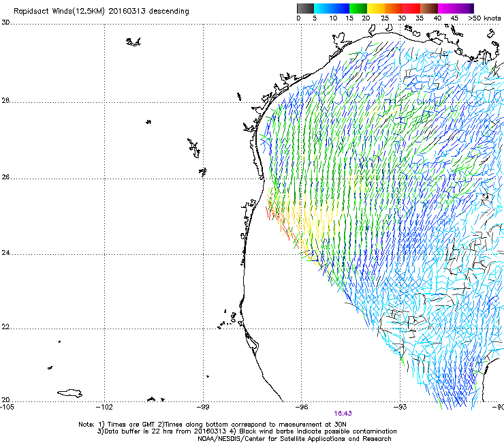Select the '45' legend scale label
This screenshot has height=443, width=504.
(x=454, y=18)
